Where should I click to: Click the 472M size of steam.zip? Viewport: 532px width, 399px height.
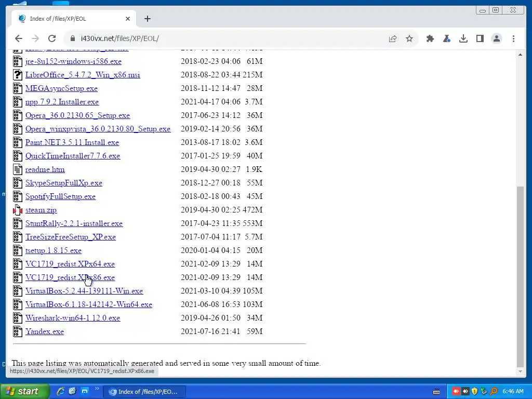coord(252,210)
